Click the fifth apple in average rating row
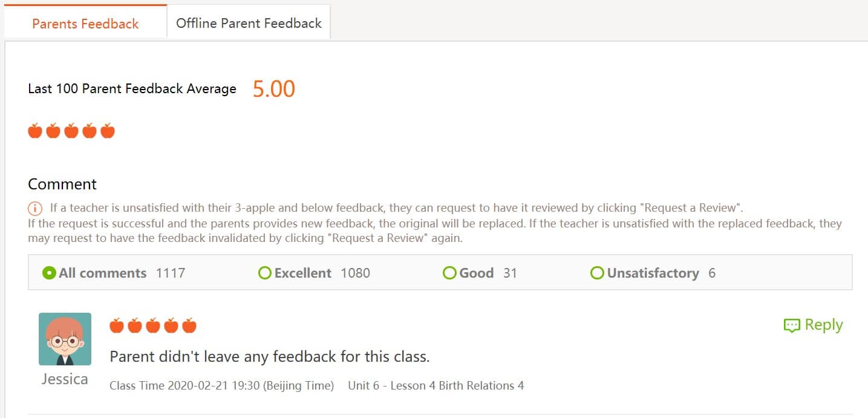This screenshot has width=868, height=418. point(108,131)
